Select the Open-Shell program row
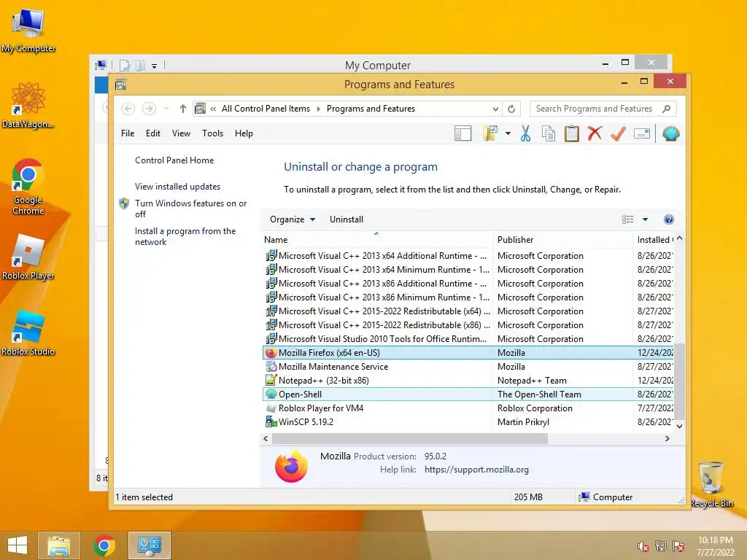 click(468, 394)
